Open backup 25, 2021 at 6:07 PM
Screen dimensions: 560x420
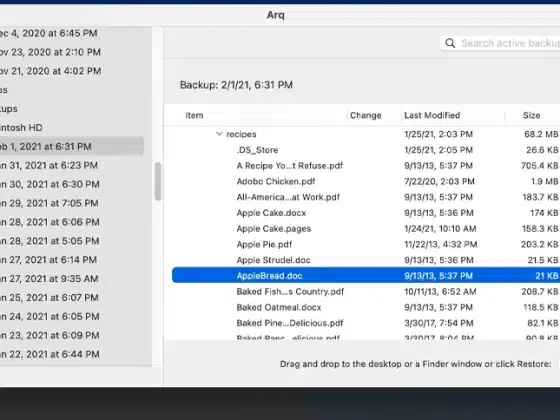49,298
